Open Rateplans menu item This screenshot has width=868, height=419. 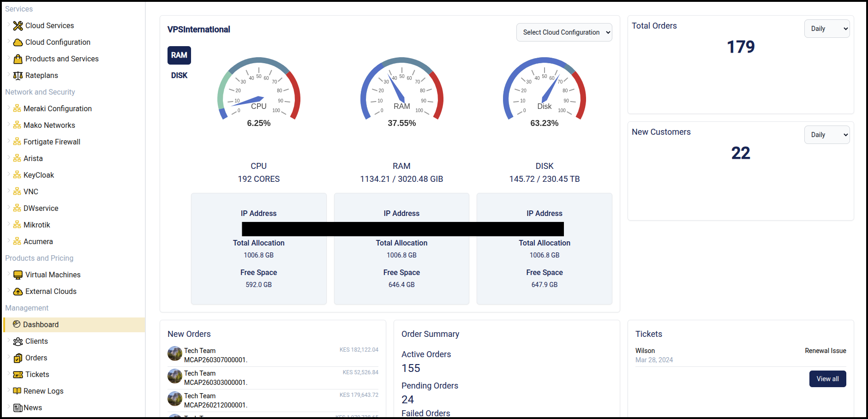42,76
